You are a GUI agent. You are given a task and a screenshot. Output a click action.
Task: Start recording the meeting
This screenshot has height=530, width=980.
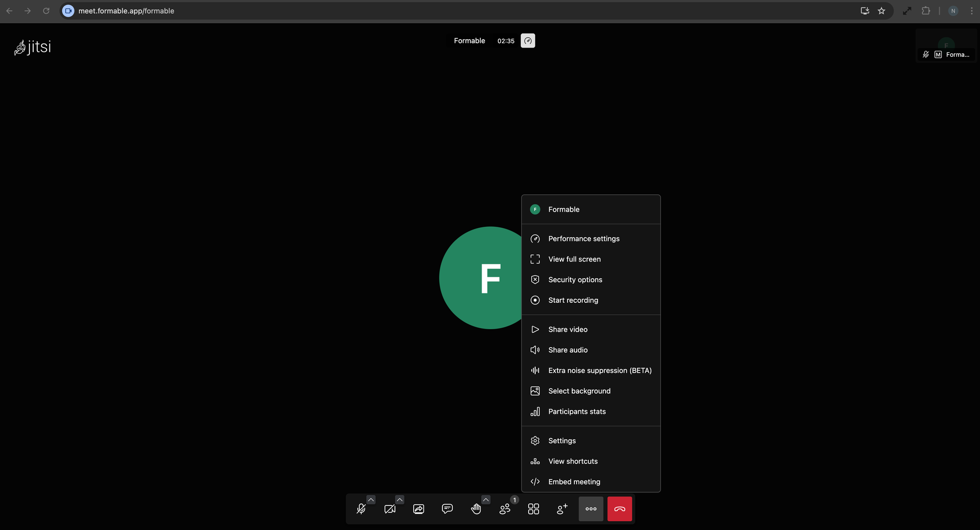(x=573, y=300)
